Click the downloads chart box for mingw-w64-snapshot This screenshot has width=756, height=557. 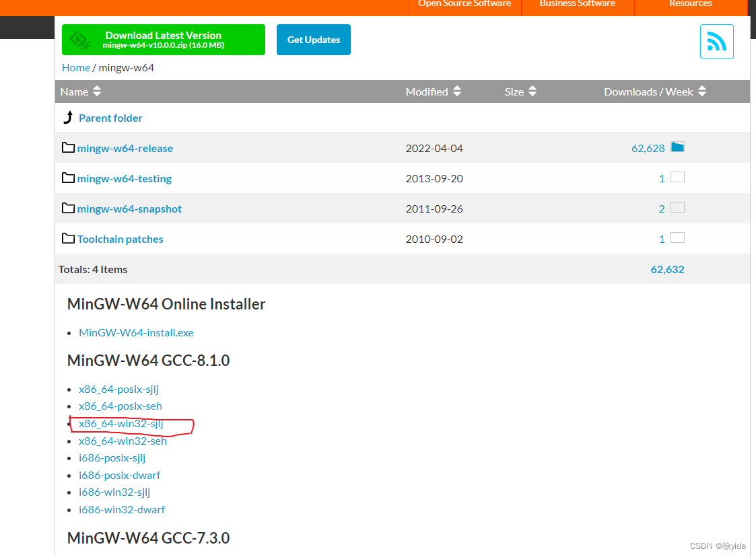pos(677,208)
